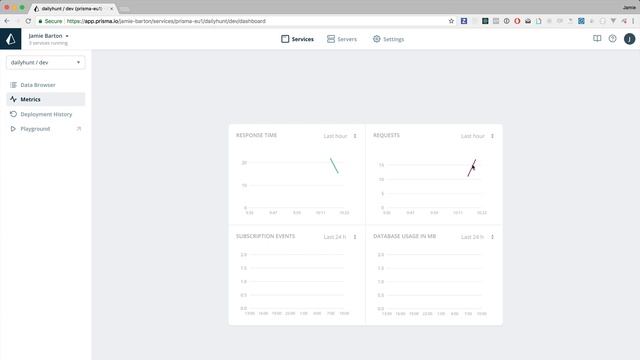Click the Services square icon
The image size is (640, 360).
point(285,39)
